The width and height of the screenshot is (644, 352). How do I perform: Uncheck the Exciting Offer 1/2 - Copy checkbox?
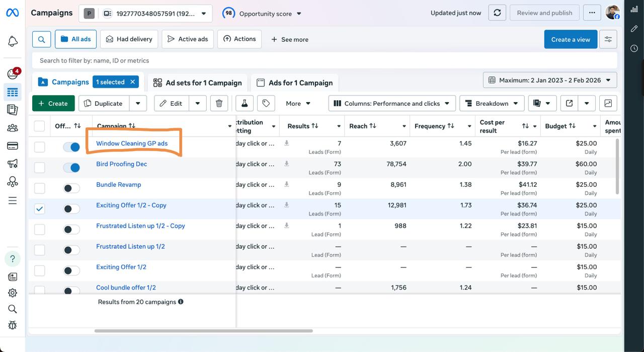(x=39, y=209)
